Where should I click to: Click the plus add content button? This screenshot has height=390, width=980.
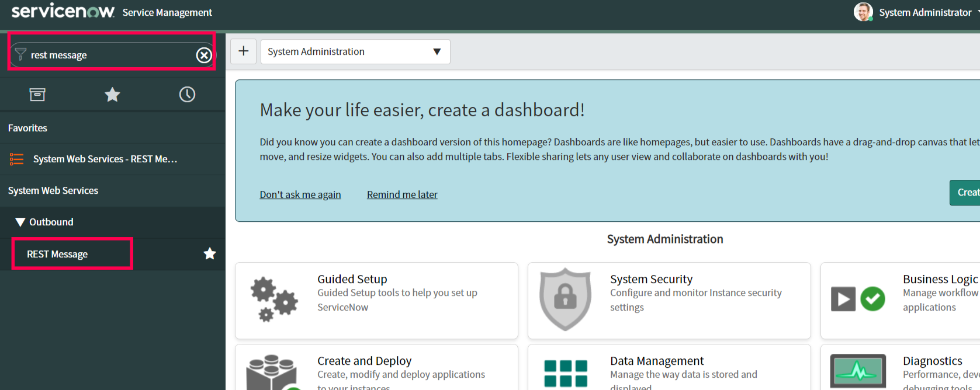click(244, 51)
